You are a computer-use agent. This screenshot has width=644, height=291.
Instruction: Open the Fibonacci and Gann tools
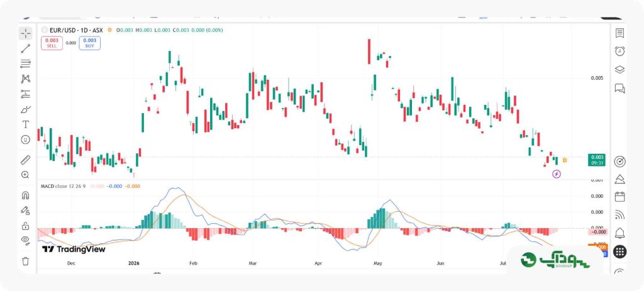pyautogui.click(x=25, y=63)
